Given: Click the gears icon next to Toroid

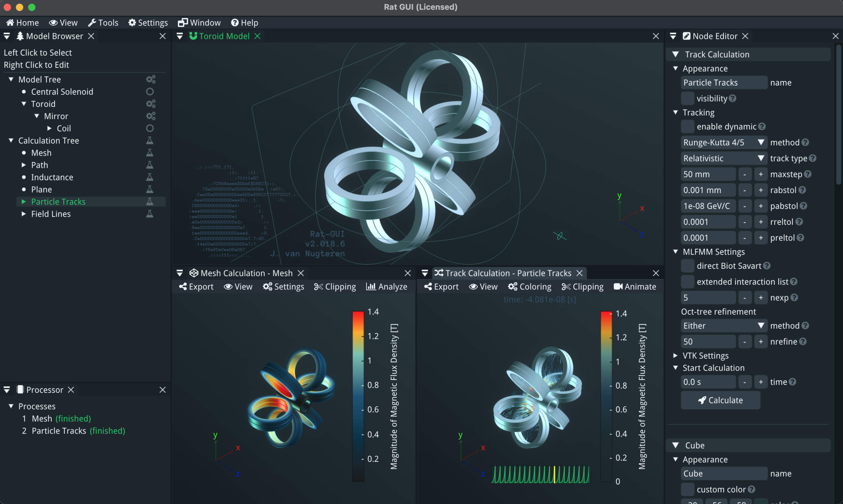Looking at the screenshot, I should (150, 104).
